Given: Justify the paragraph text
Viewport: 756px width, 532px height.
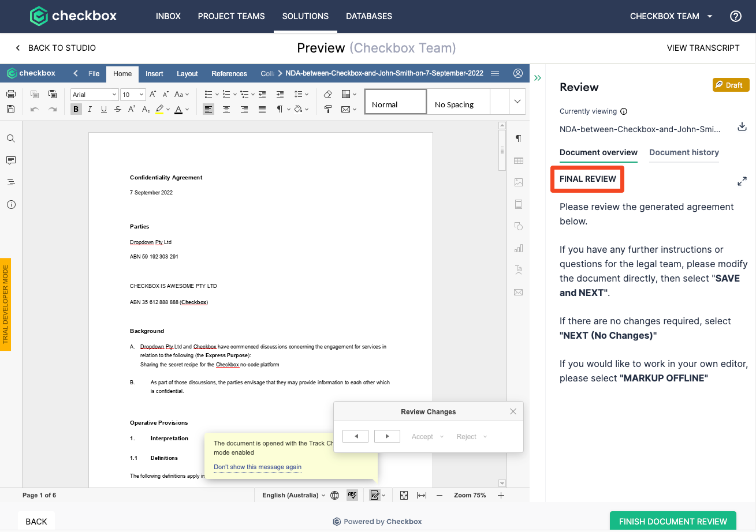Looking at the screenshot, I should click(262, 109).
